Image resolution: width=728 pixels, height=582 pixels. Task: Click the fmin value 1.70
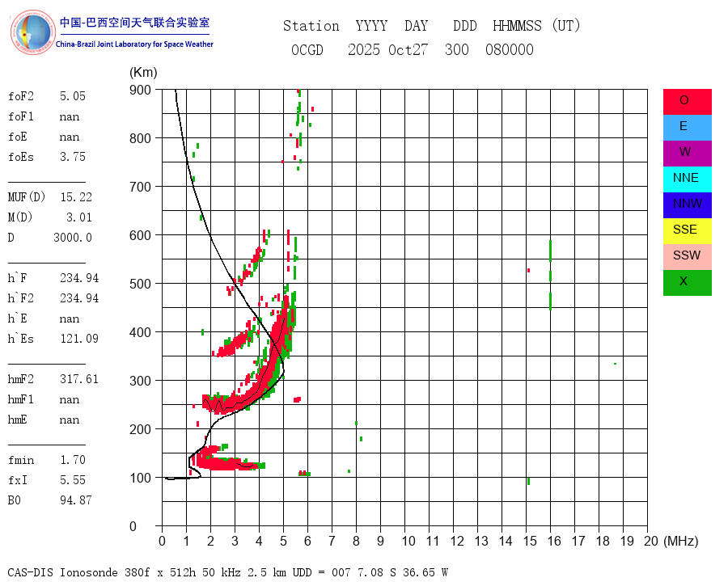73,460
